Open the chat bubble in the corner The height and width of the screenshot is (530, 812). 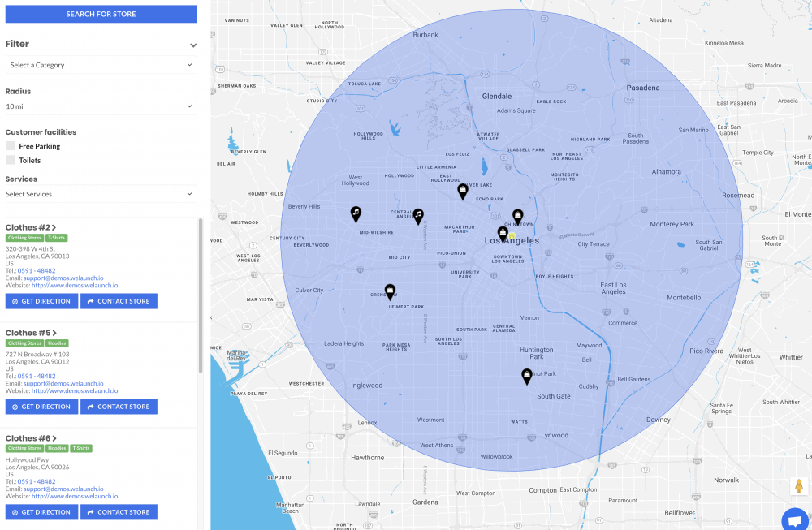(x=793, y=519)
